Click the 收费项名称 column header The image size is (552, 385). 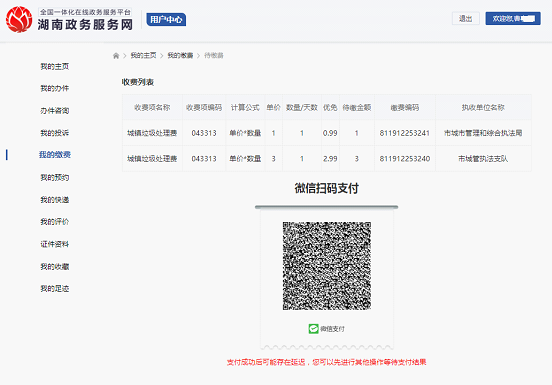[x=152, y=107]
